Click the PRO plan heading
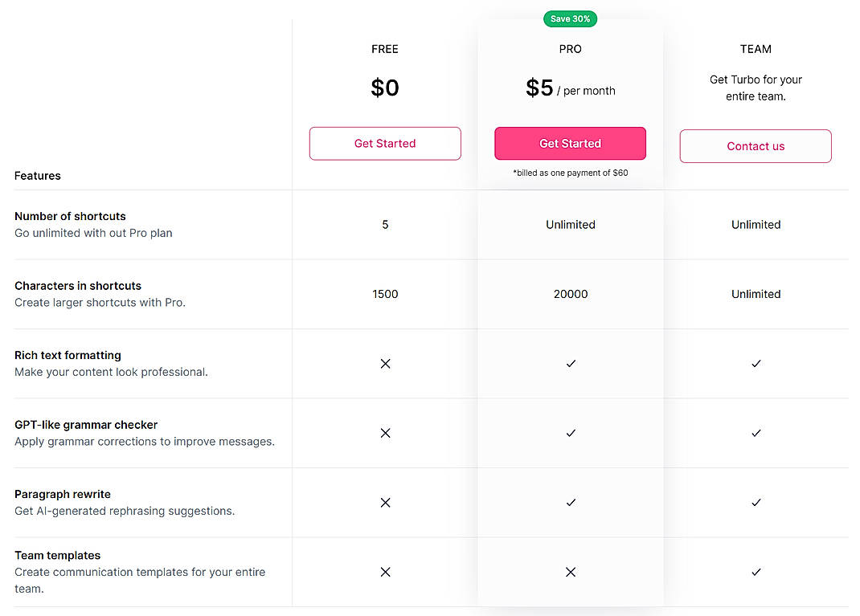The width and height of the screenshot is (860, 616). pyautogui.click(x=571, y=49)
